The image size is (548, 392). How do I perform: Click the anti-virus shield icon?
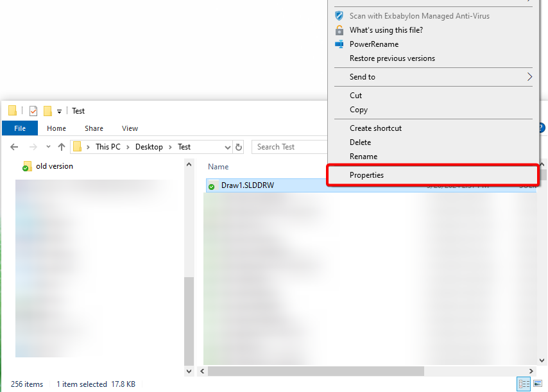click(339, 16)
